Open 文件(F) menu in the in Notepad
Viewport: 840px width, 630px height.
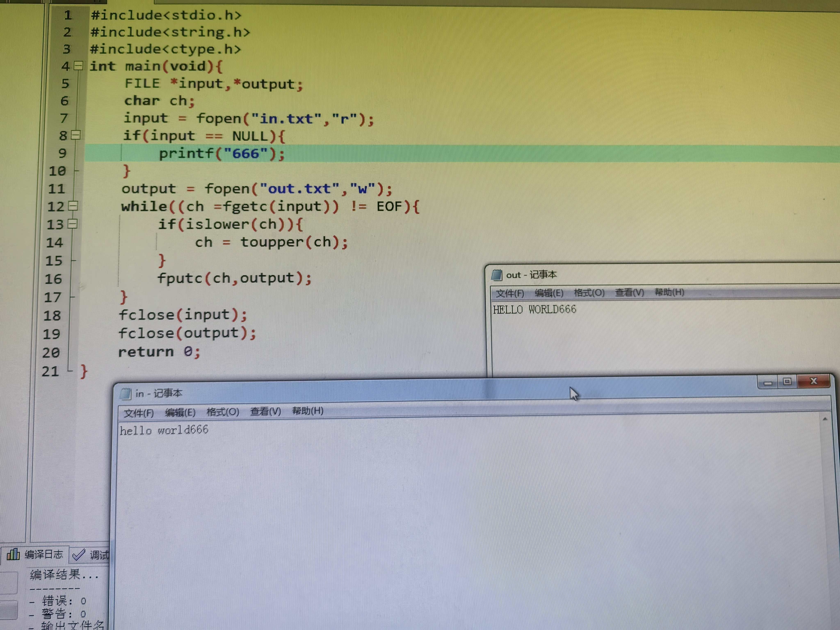[139, 413]
